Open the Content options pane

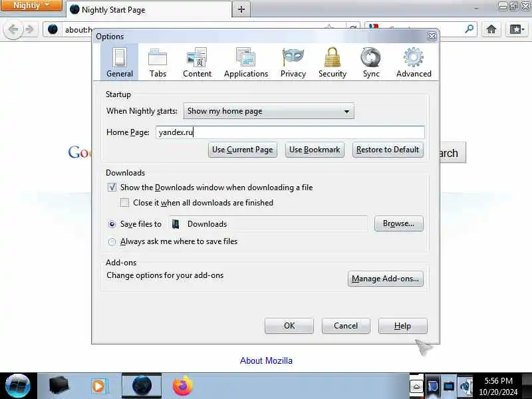(x=197, y=62)
